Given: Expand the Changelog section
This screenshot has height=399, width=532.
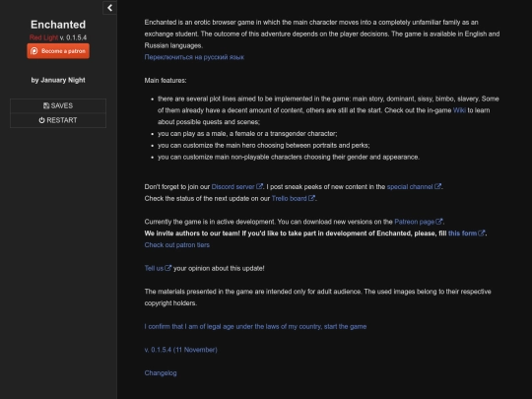Looking at the screenshot, I should coord(161,372).
